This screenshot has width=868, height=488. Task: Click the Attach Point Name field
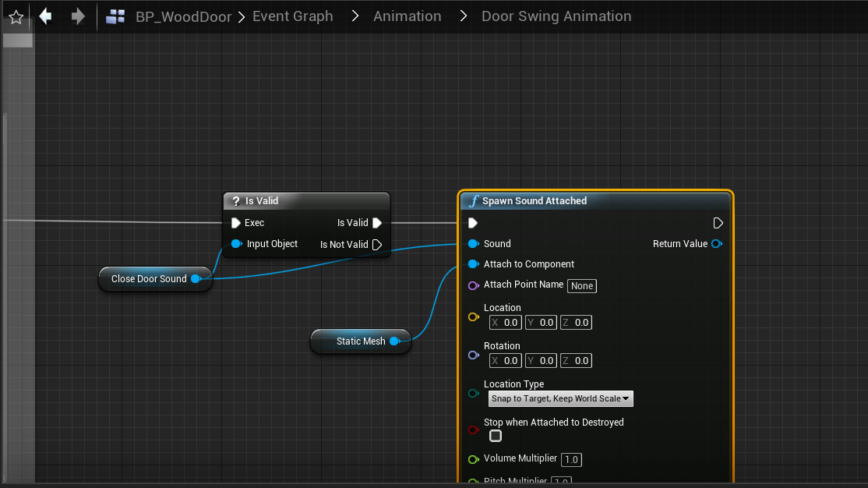click(582, 286)
